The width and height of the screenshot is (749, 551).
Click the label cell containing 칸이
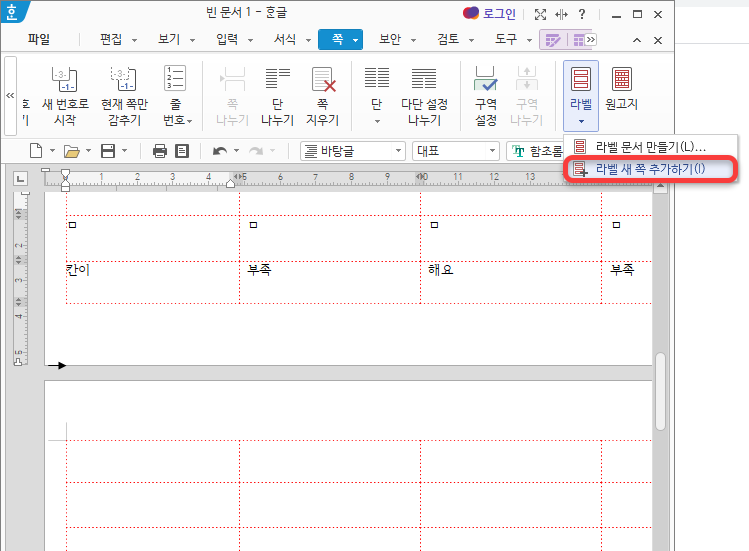pyautogui.click(x=153, y=282)
